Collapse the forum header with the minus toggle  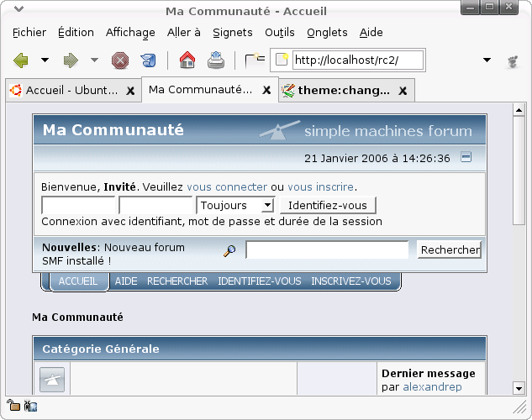(x=466, y=157)
